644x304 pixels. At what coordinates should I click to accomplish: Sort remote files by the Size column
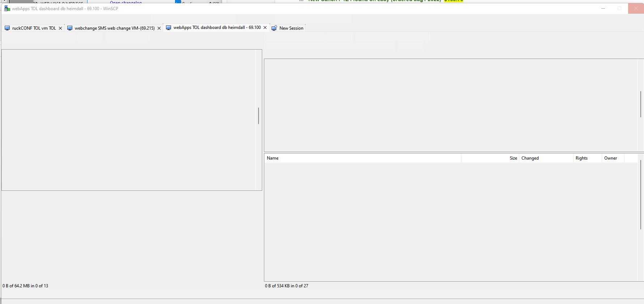tap(490, 158)
